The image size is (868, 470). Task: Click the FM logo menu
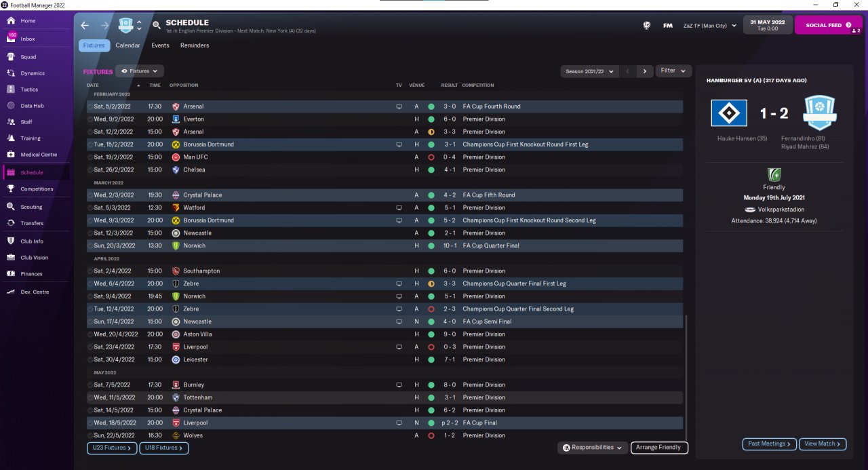pyautogui.click(x=668, y=26)
